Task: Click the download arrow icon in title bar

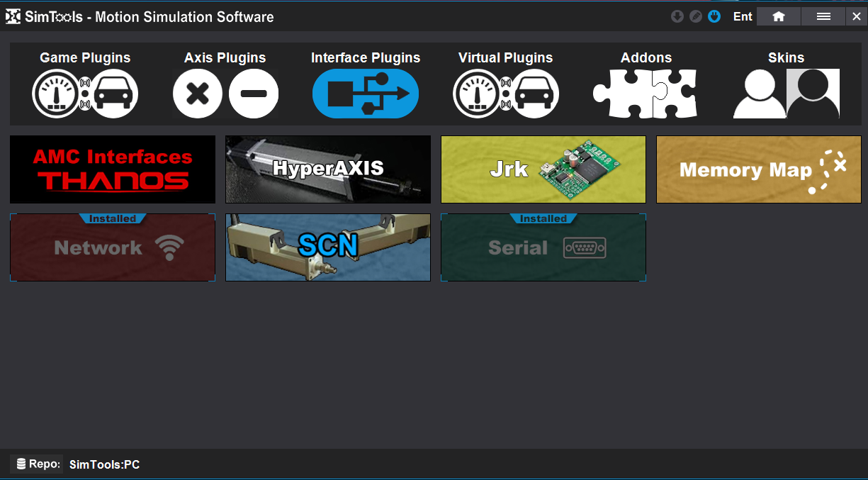Action: [677, 16]
